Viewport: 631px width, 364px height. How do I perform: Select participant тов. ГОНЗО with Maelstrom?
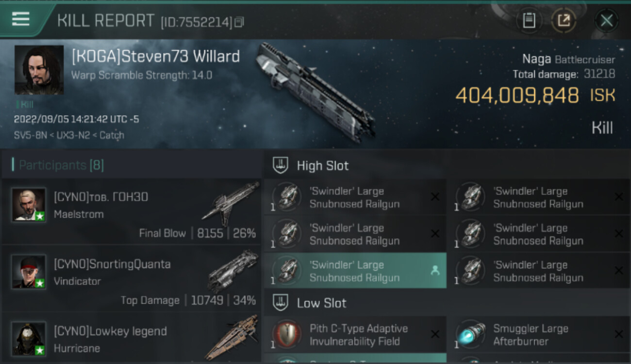pos(132,211)
